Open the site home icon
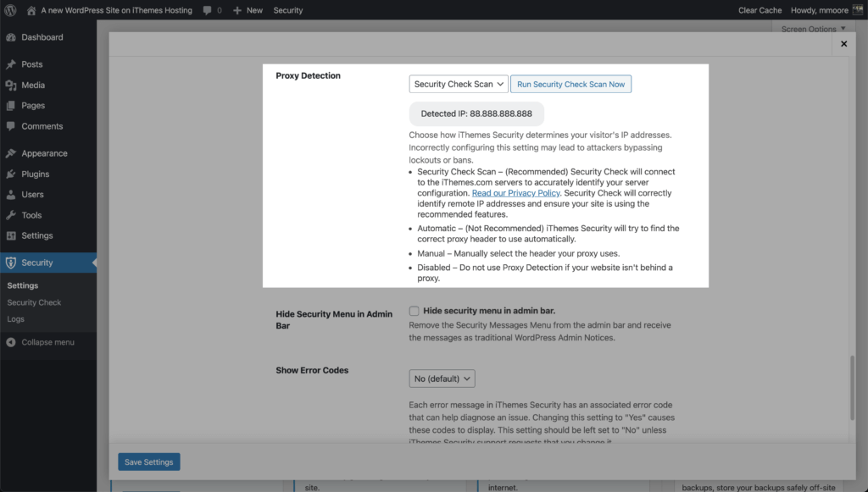The height and width of the screenshot is (492, 868). [x=31, y=10]
